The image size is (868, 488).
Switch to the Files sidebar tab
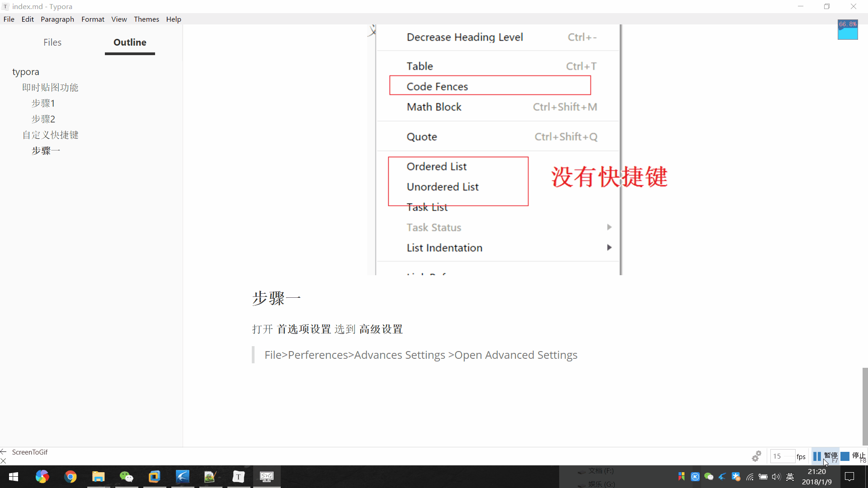coord(52,42)
